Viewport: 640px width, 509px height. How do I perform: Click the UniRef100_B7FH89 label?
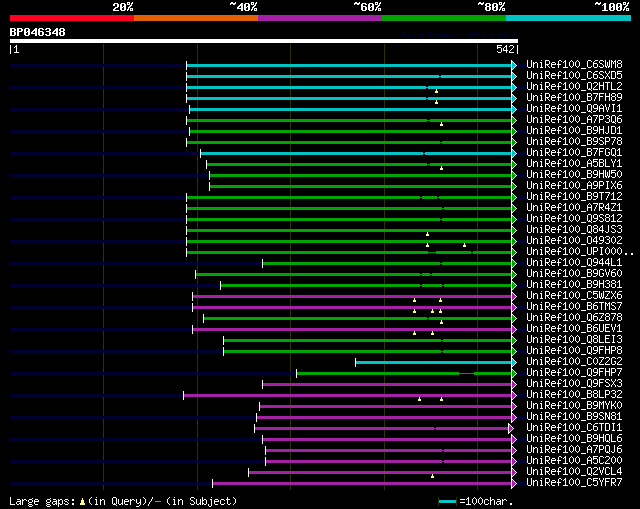click(574, 98)
